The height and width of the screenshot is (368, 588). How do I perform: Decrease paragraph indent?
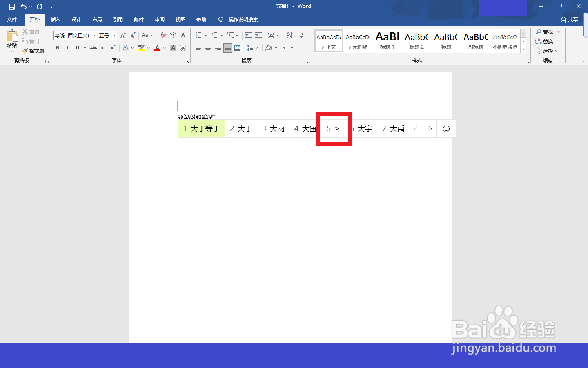click(249, 36)
